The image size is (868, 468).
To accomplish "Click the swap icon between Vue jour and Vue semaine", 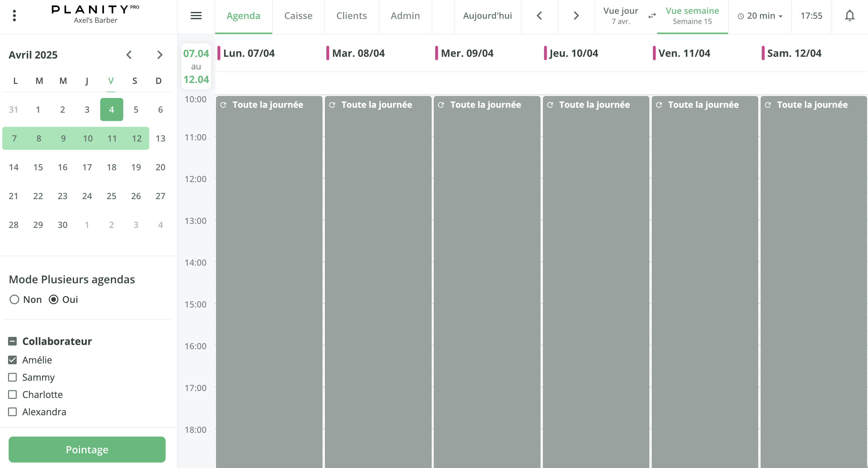I will [x=652, y=16].
